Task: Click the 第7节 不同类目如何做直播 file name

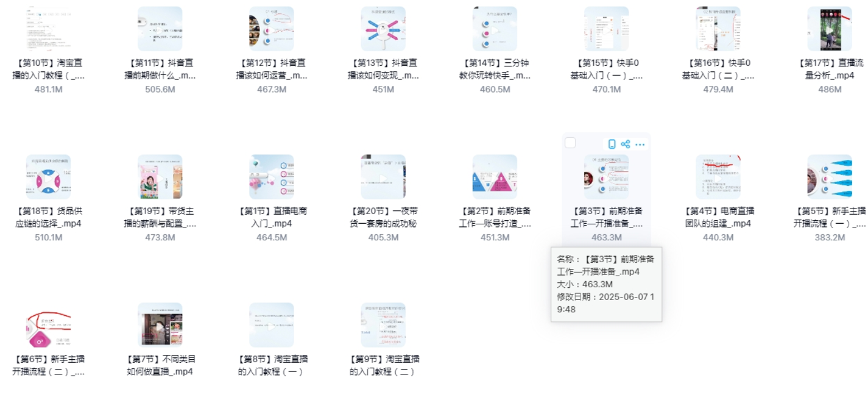Action: click(x=160, y=365)
